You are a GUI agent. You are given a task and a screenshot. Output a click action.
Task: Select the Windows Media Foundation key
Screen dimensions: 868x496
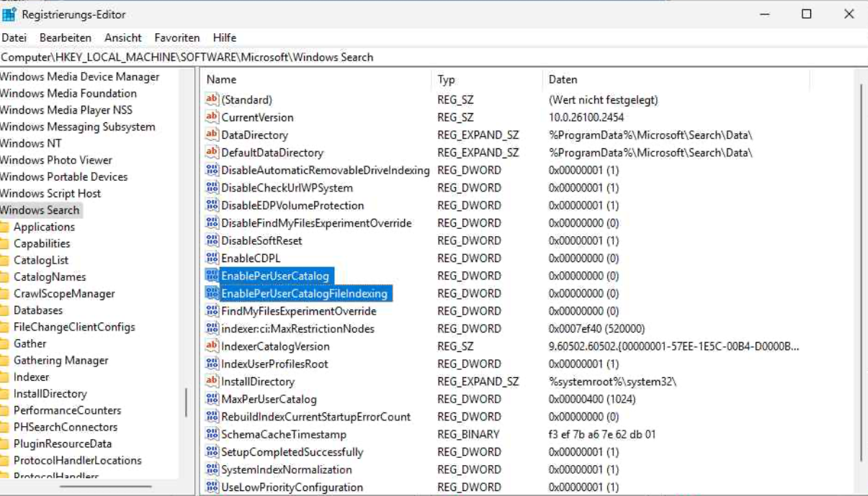[68, 94]
